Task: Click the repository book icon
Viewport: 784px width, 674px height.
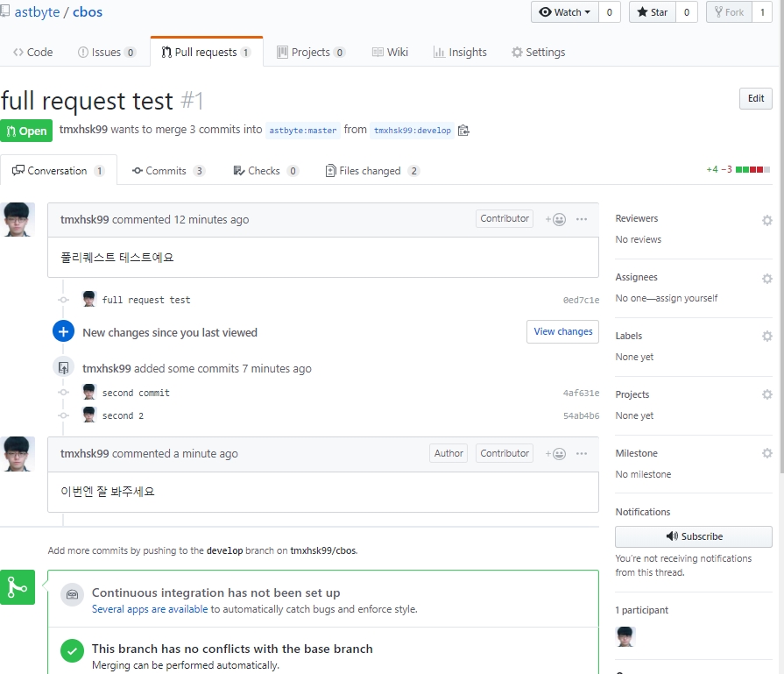Action: click(4, 11)
